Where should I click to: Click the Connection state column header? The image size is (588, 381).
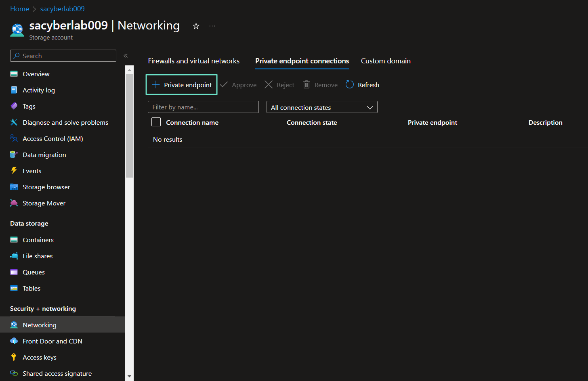click(x=312, y=122)
